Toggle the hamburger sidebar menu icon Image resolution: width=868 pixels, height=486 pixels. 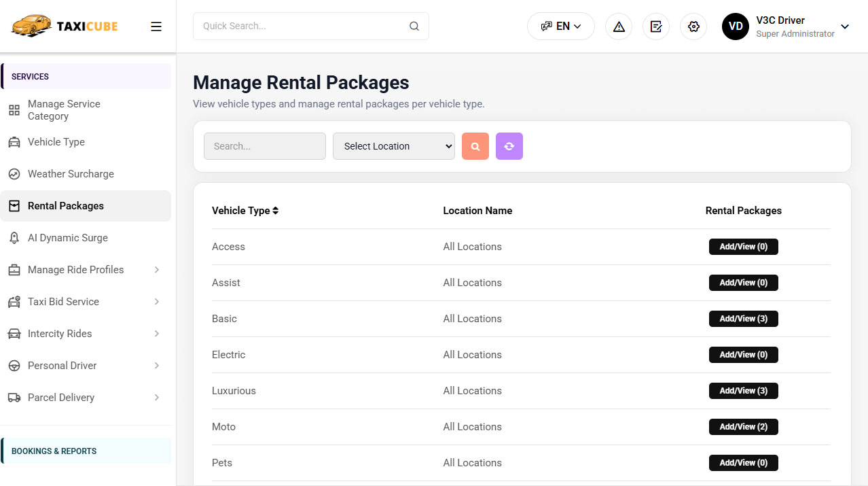(x=156, y=27)
